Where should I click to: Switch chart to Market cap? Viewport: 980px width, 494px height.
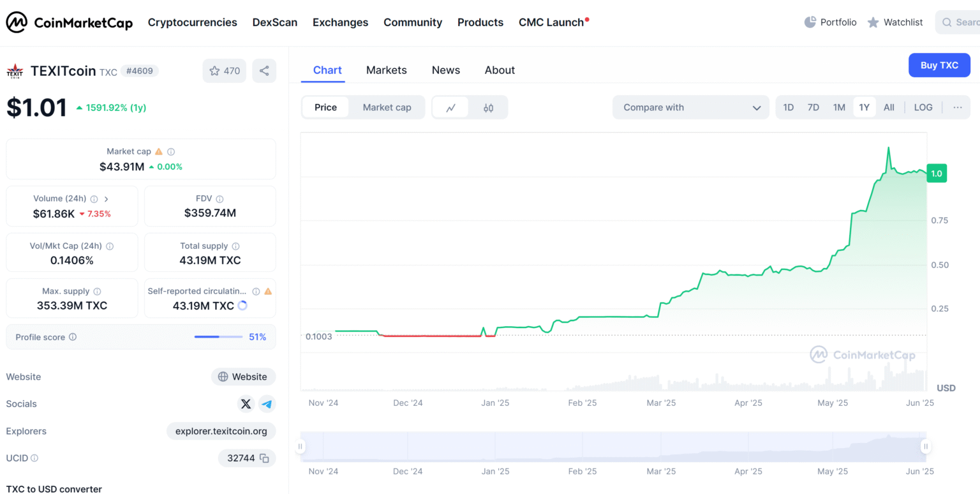coord(387,107)
